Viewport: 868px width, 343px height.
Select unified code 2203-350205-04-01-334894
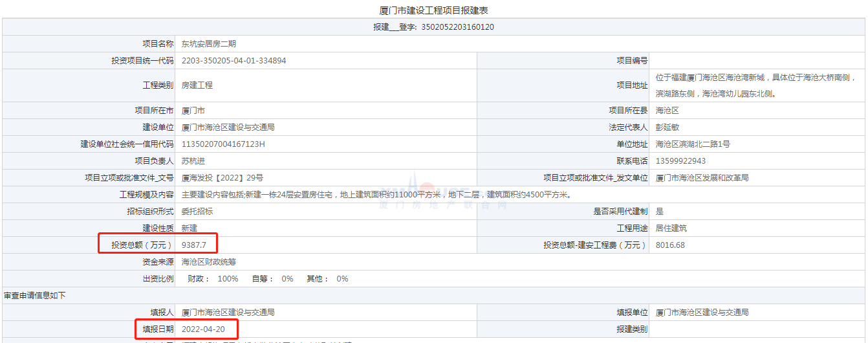(233, 61)
